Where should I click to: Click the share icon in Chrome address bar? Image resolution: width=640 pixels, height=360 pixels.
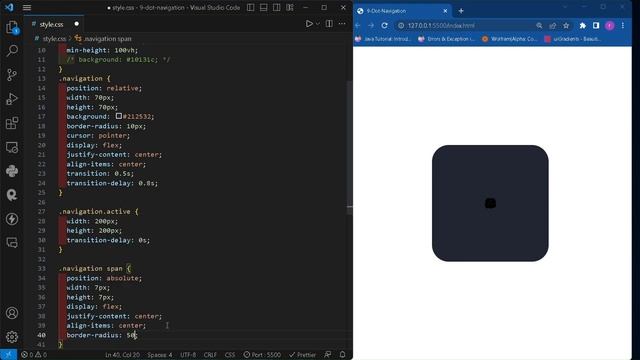tap(553, 25)
